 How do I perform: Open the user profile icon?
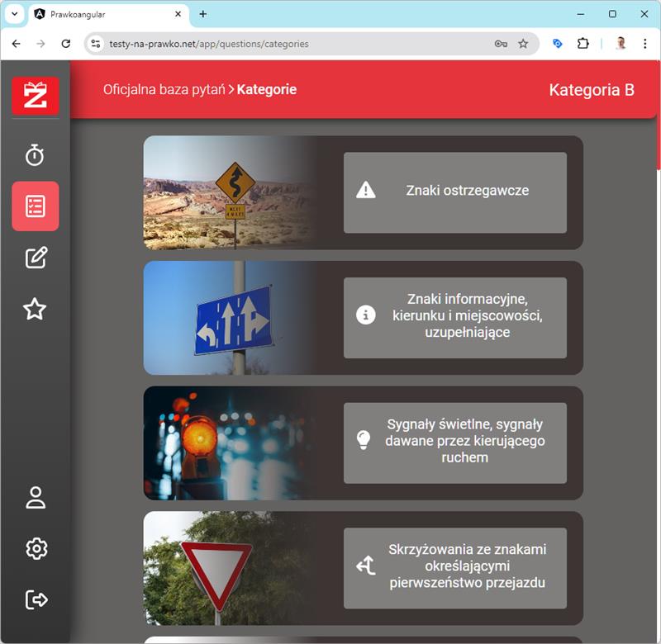(36, 497)
